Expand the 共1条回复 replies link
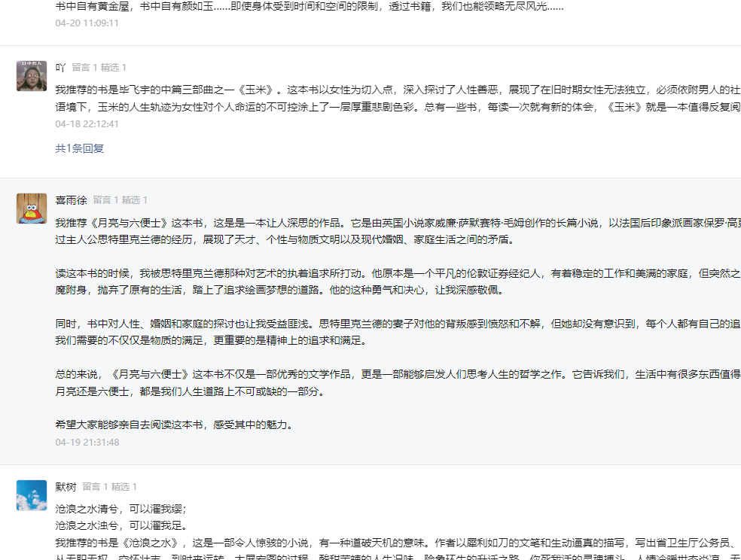 tap(79, 148)
